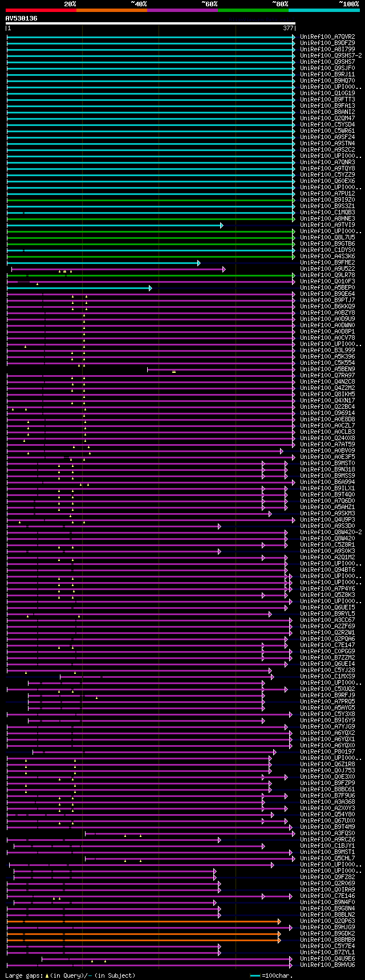
Task: Click the label UniRef100_Q5CHL7
Action: [x=327, y=858]
